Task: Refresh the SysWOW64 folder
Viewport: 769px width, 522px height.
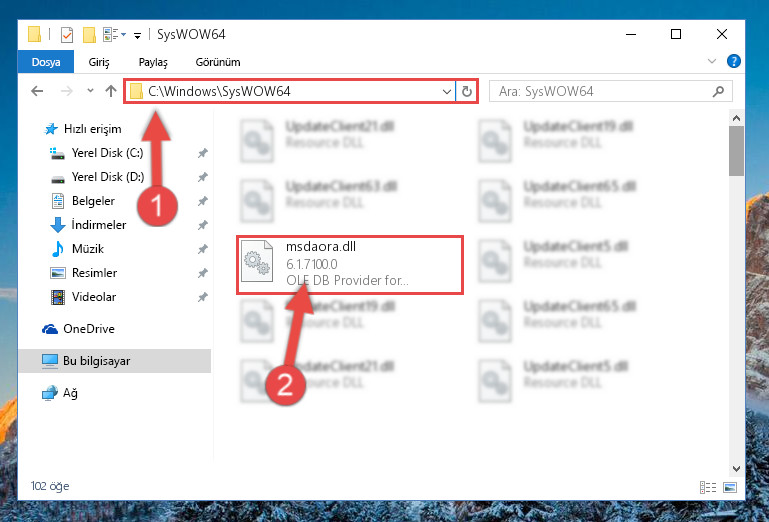Action: click(466, 91)
